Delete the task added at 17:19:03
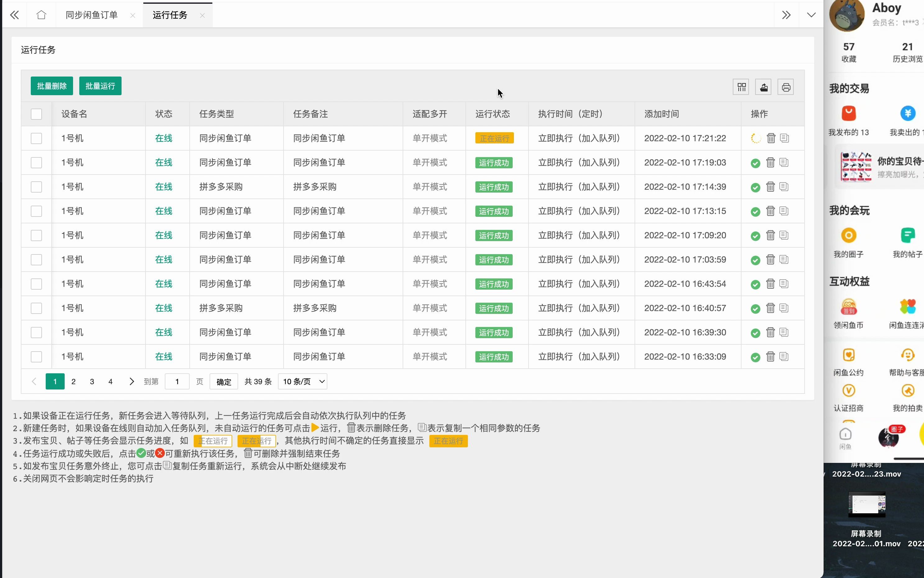The image size is (924, 578). (x=770, y=162)
